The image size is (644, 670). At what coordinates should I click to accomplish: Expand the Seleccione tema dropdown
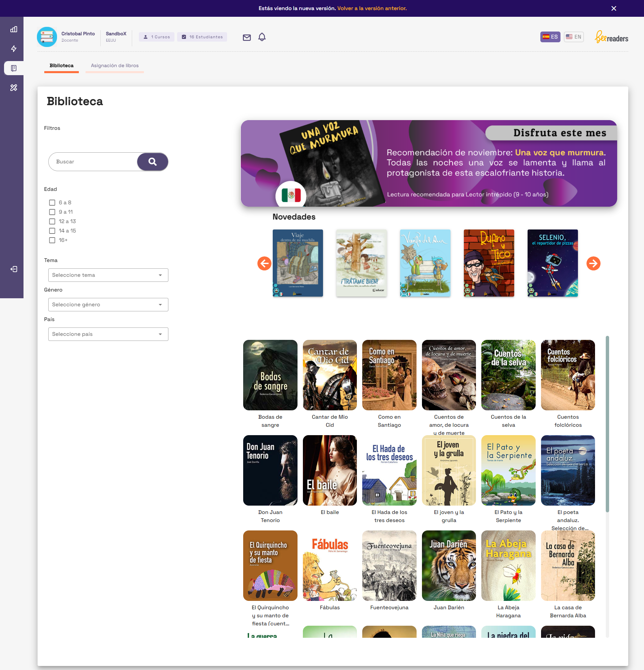pos(108,275)
